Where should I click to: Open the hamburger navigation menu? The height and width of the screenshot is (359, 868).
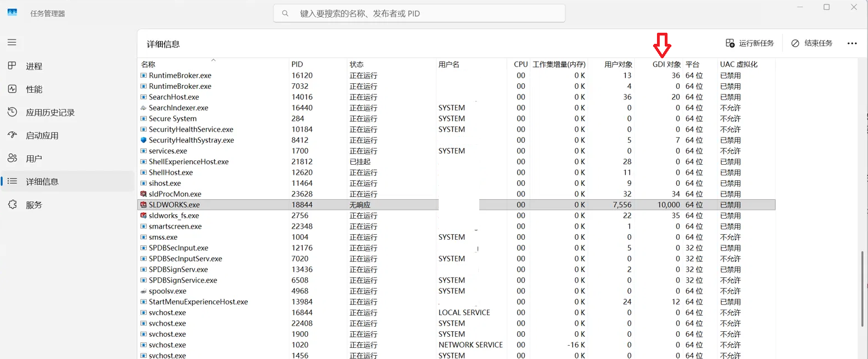[x=12, y=42]
